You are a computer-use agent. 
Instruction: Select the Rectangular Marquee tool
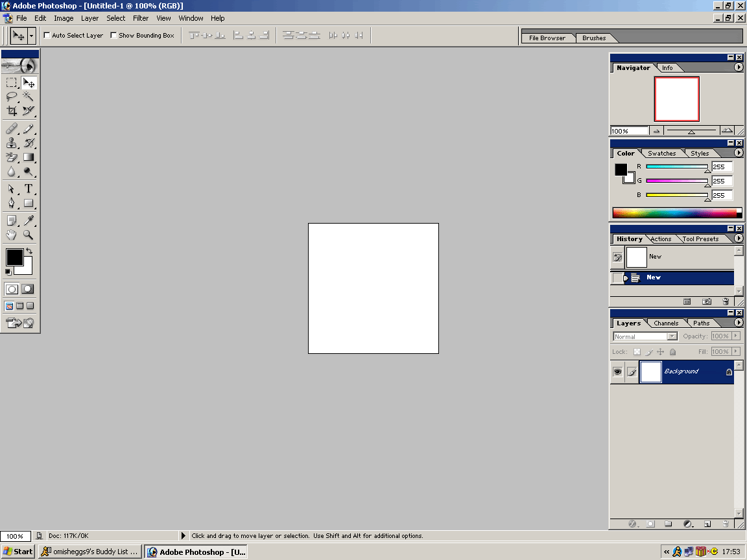(12, 83)
